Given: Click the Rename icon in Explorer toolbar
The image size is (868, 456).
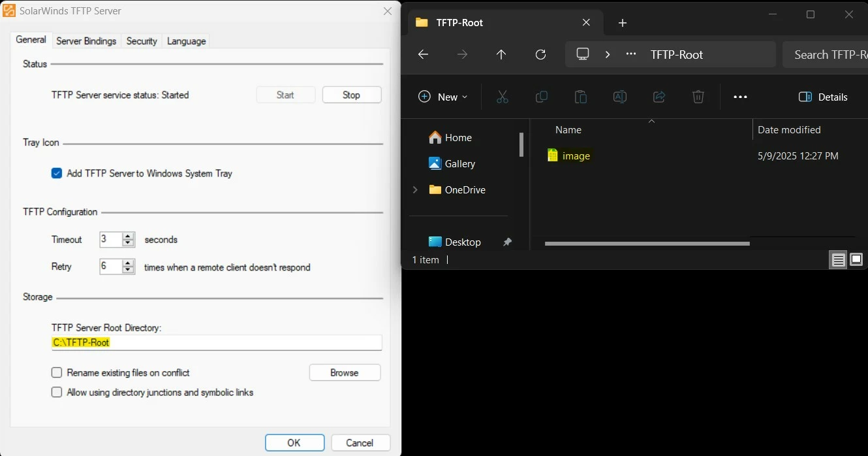Looking at the screenshot, I should point(619,97).
